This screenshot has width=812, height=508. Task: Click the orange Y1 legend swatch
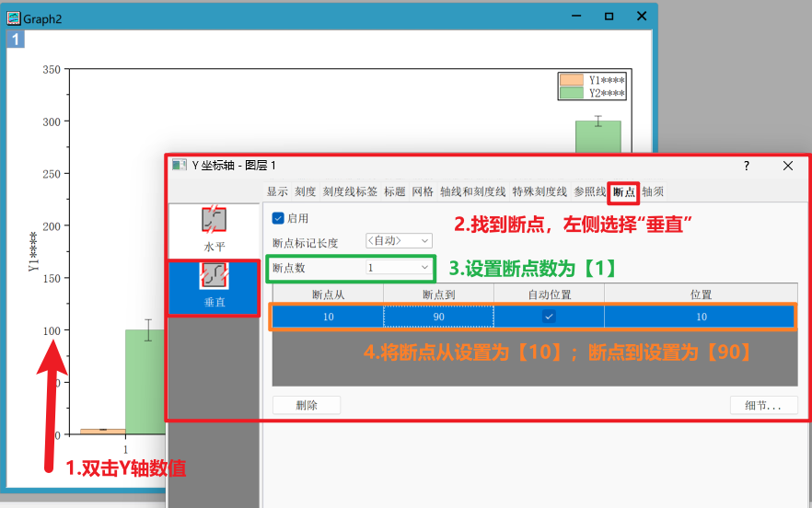[x=572, y=80]
